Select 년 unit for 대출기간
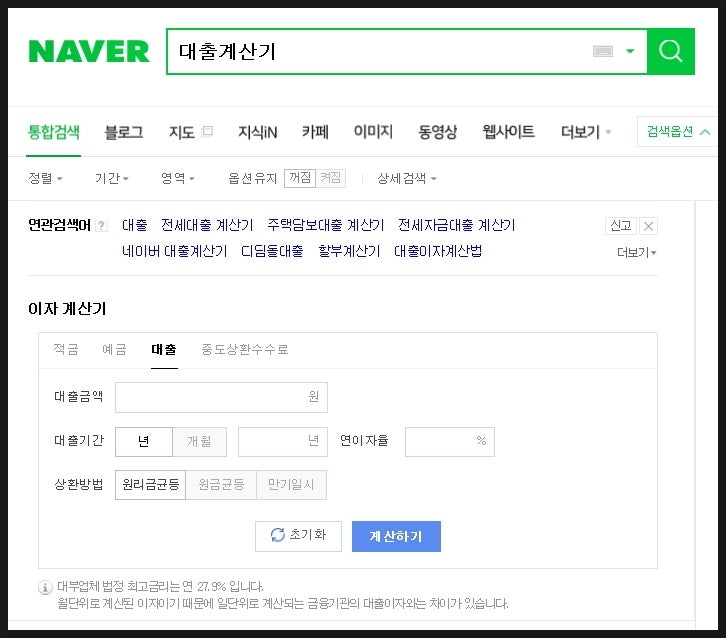The image size is (726, 638). click(x=144, y=442)
